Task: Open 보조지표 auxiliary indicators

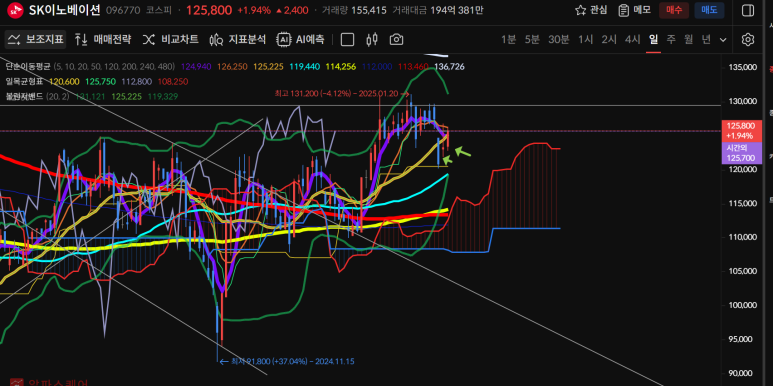Action: [x=36, y=39]
